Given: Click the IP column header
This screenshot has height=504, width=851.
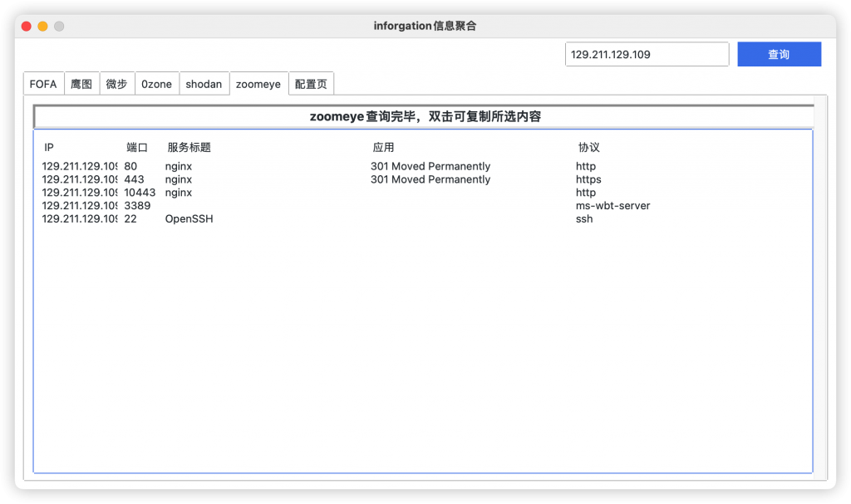Looking at the screenshot, I should tap(48, 147).
